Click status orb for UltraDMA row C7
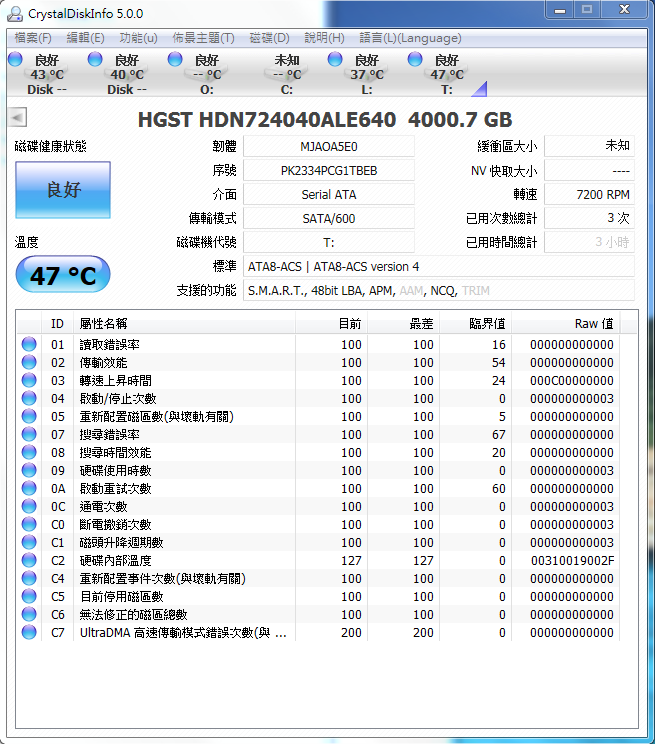This screenshot has width=655, height=744. pos(29,632)
